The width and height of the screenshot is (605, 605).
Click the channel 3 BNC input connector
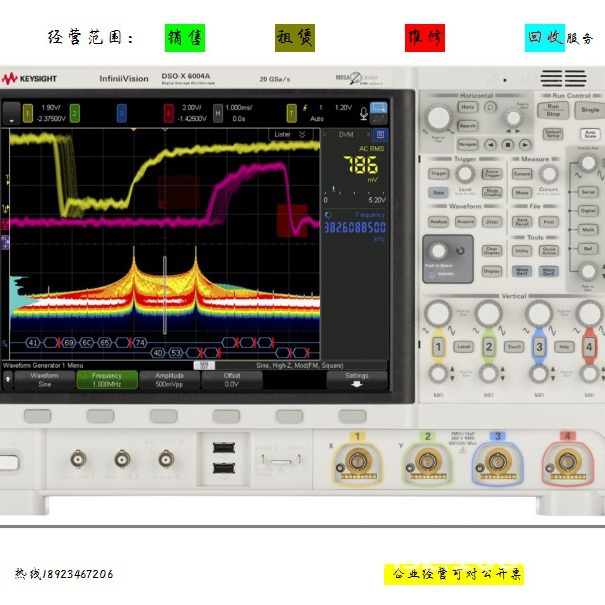click(x=498, y=461)
